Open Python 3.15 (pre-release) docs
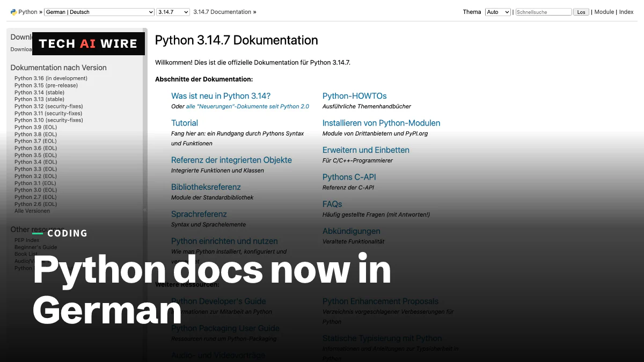 [x=46, y=85]
